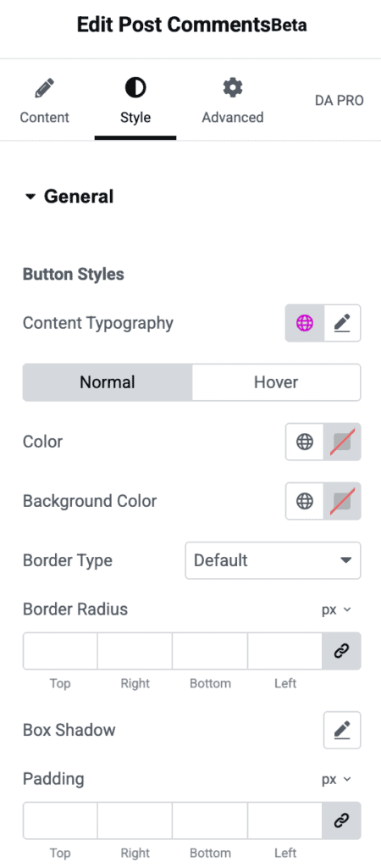Click the Content Typography globe icon
The height and width of the screenshot is (868, 381).
coord(305,323)
